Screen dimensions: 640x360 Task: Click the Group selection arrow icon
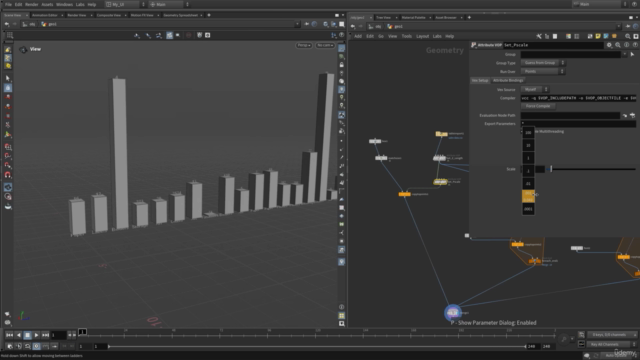pyautogui.click(x=632, y=54)
